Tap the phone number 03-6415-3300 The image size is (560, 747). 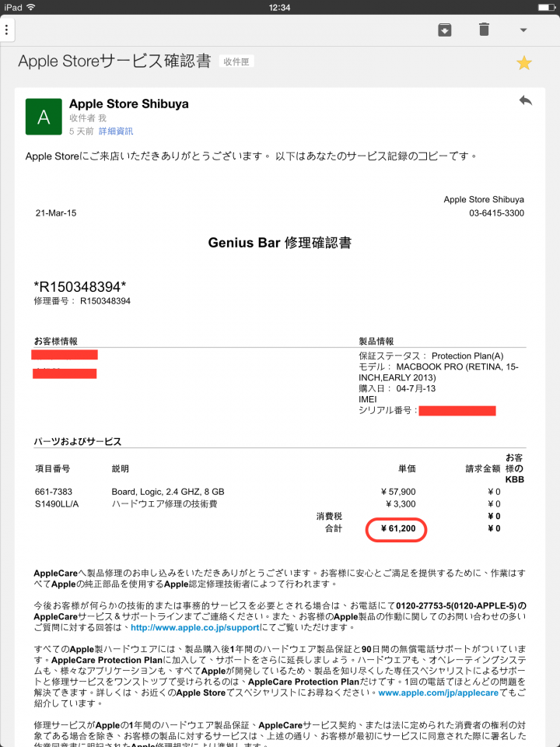click(x=497, y=213)
